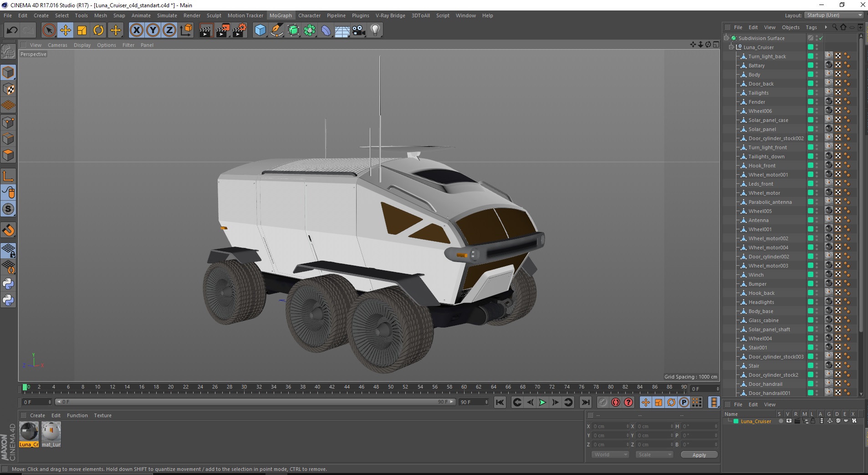Switch to Points mode
Viewport: 868px width, 475px height.
coord(8,122)
